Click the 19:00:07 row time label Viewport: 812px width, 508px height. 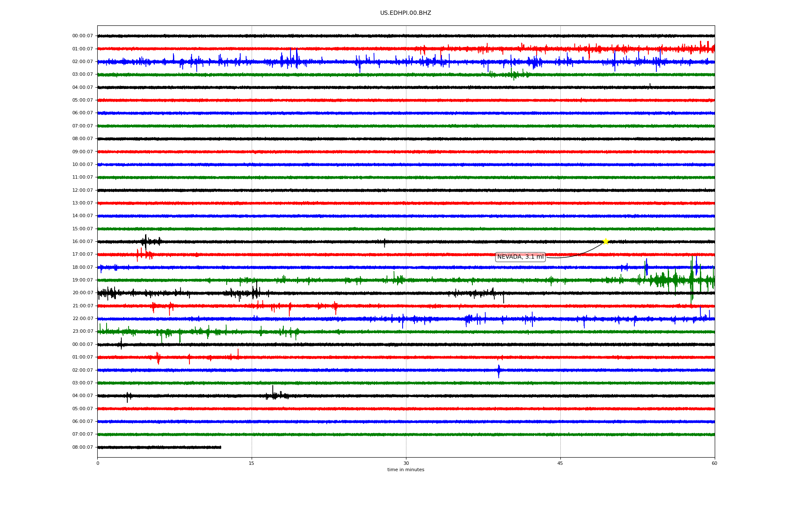[82, 280]
